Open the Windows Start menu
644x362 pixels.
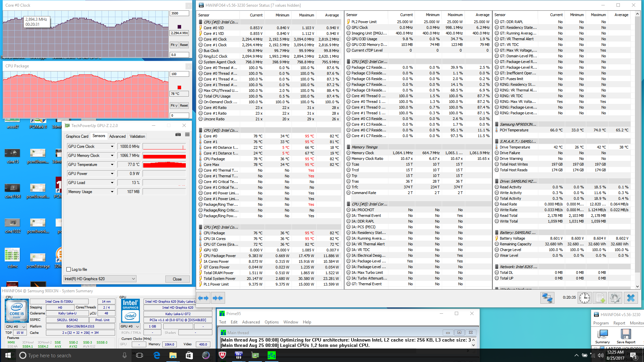(x=8, y=355)
